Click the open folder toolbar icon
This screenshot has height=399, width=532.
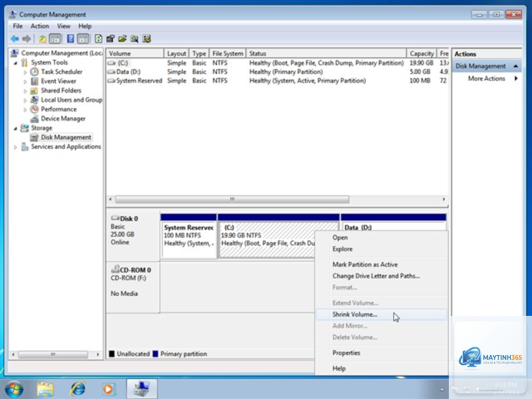(122, 39)
